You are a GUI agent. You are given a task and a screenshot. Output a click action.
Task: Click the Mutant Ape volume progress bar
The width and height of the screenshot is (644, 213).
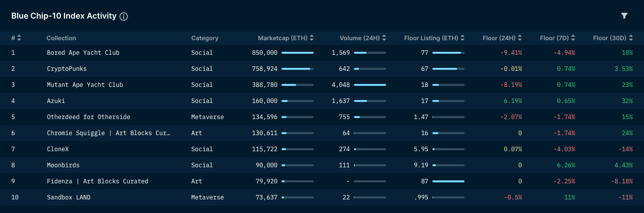[x=370, y=85]
